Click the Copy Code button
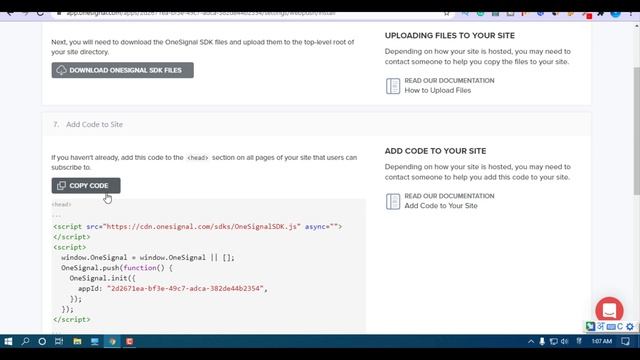Viewport: 640px width, 360px height. [x=86, y=186]
